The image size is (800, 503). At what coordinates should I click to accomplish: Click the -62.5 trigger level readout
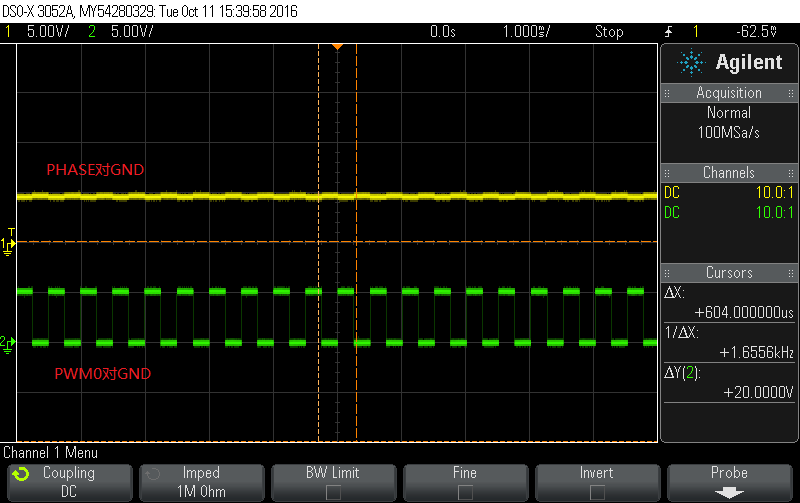[757, 32]
